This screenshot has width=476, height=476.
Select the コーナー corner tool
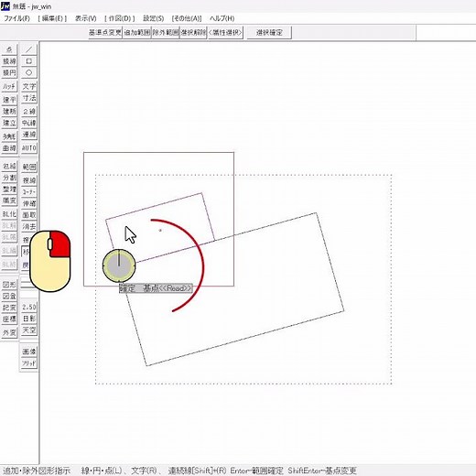click(29, 192)
